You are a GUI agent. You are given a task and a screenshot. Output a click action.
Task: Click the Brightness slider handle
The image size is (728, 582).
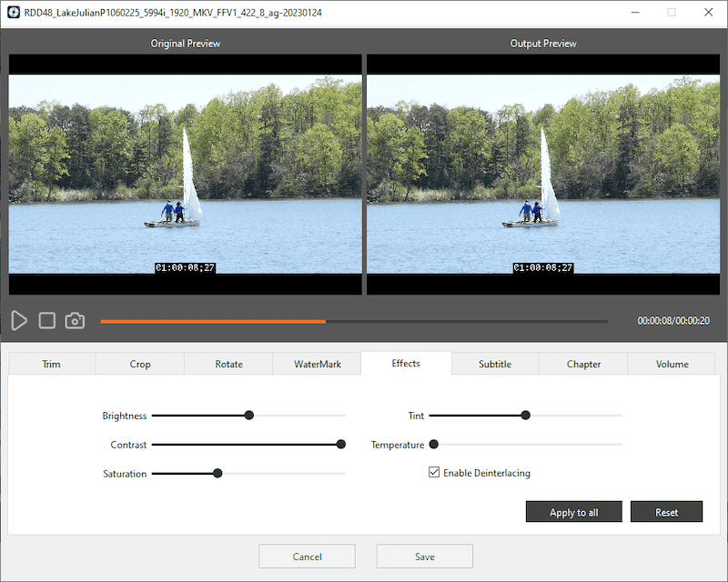[248, 416]
